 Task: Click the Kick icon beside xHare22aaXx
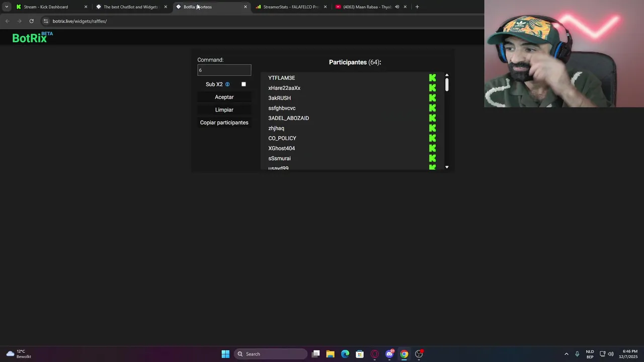(432, 88)
